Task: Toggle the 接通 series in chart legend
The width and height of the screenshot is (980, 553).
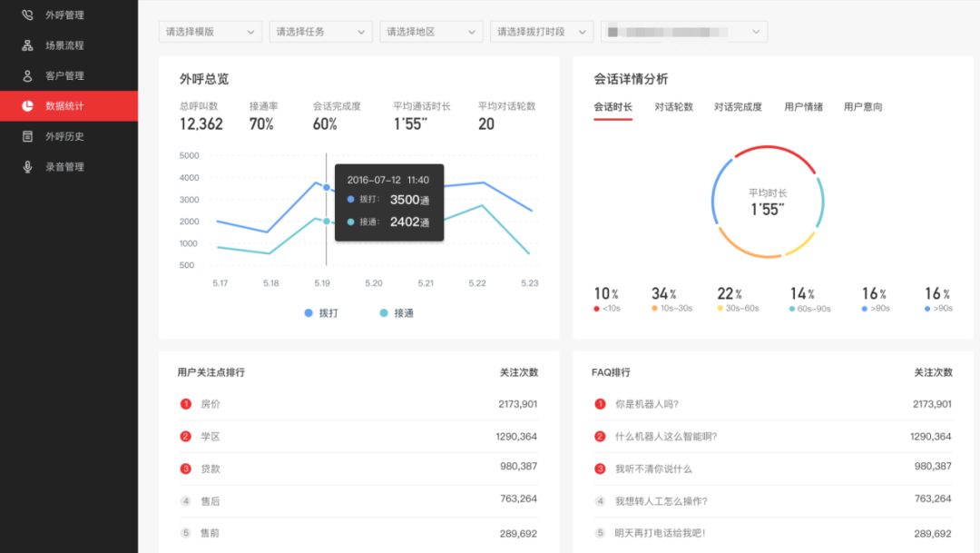Action: (384, 313)
